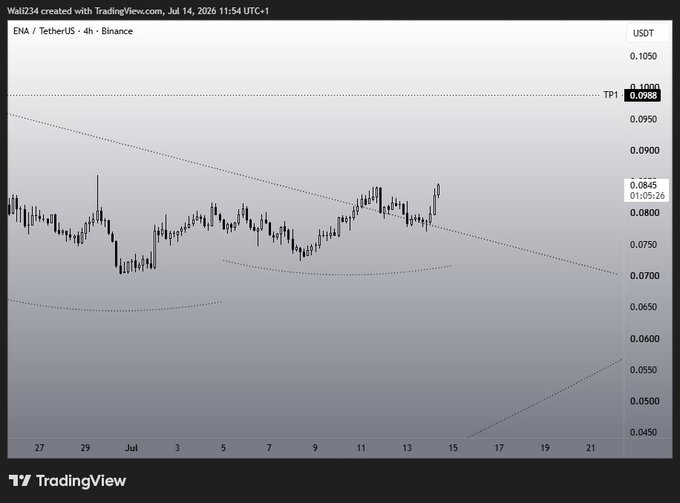Click the 15 date label on time axis

tap(453, 448)
